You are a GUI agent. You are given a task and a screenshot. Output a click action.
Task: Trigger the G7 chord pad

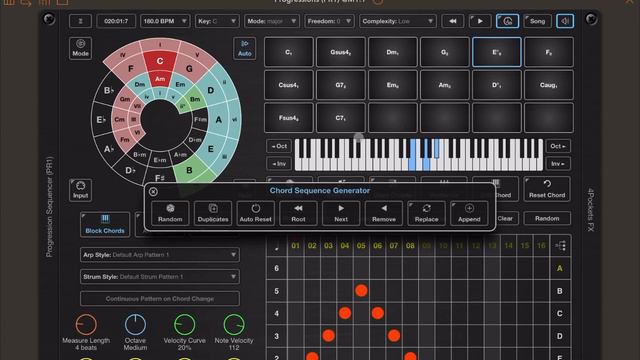(x=340, y=85)
